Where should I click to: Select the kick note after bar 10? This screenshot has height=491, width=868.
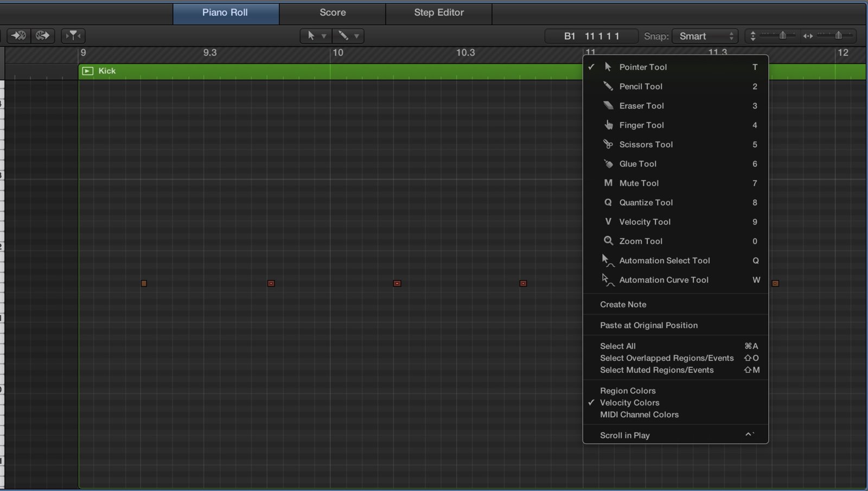click(x=397, y=283)
